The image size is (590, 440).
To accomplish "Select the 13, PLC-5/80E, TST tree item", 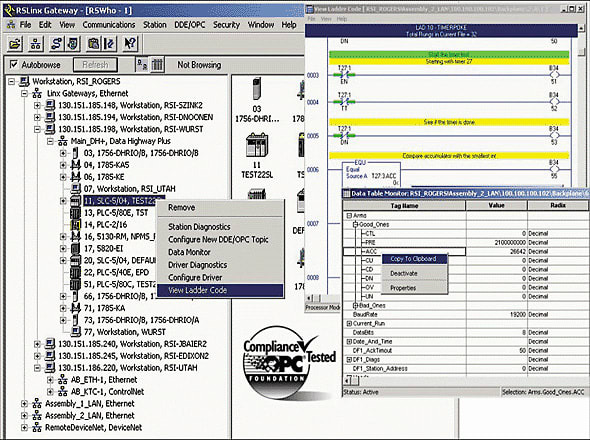I will tap(116, 213).
